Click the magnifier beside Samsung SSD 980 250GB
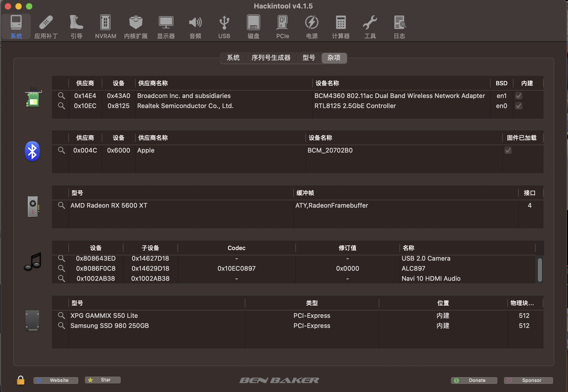Image resolution: width=568 pixels, height=392 pixels. [x=61, y=326]
